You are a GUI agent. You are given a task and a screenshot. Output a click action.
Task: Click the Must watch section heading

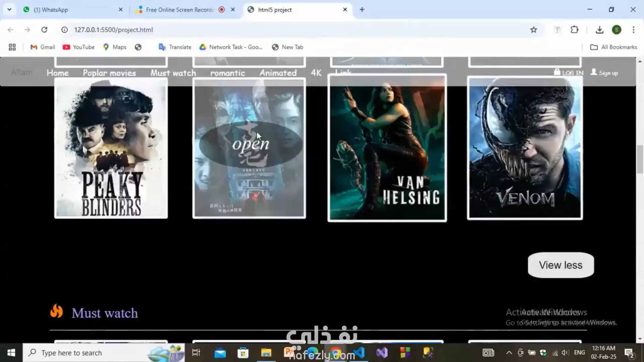[x=105, y=313]
